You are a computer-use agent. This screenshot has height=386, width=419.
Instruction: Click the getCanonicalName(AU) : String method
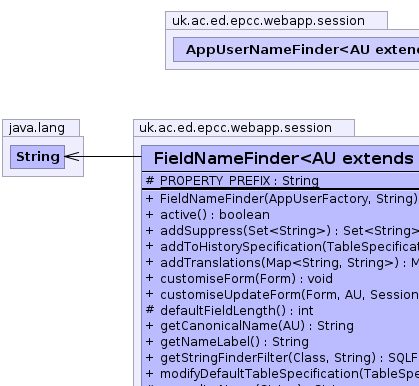tap(249, 326)
